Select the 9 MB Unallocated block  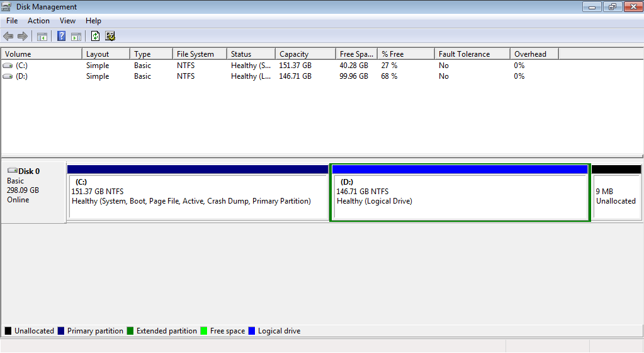(x=616, y=195)
